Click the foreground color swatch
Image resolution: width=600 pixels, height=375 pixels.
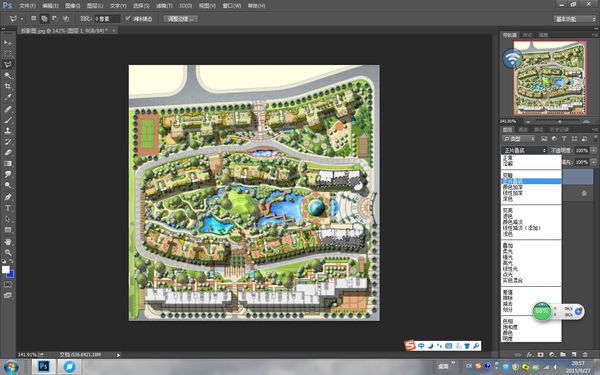[5, 269]
